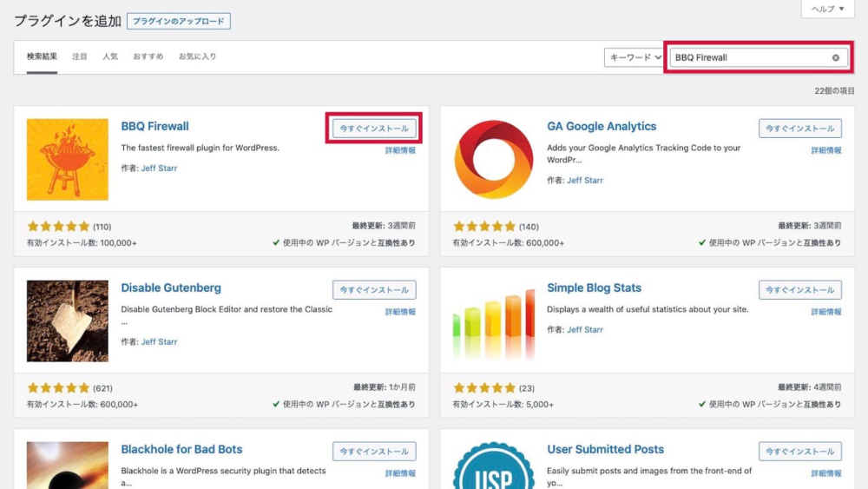Click the Blackhole for Bad Bots image
This screenshot has width=868, height=489.
click(68, 466)
